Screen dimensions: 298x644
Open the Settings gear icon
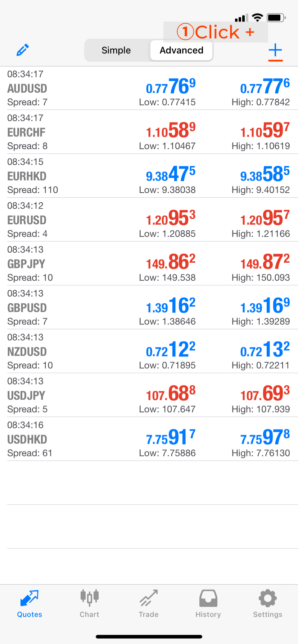[267, 598]
